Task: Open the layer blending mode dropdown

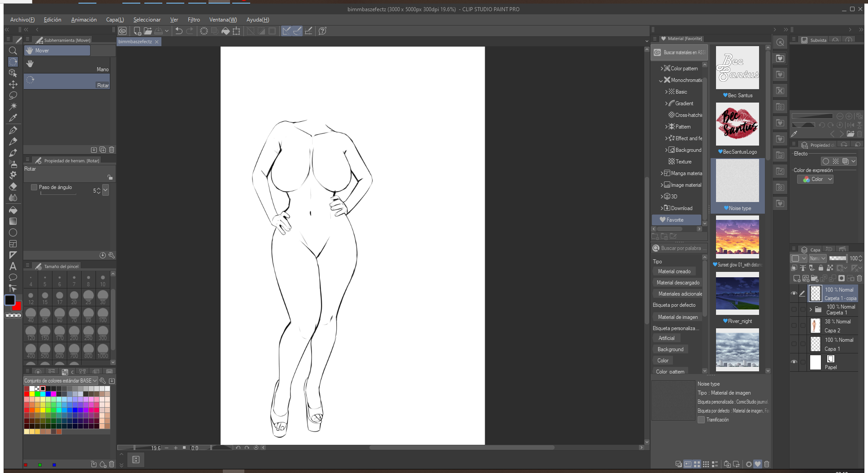Action: [x=817, y=258]
